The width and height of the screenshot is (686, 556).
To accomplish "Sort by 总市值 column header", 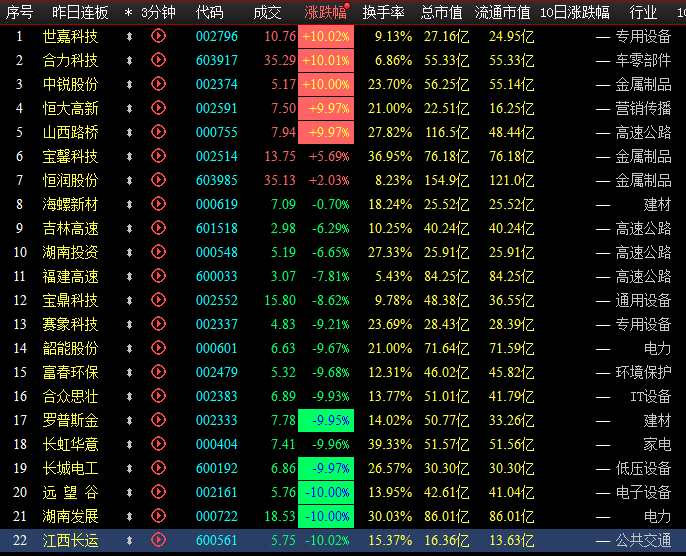I will 441,12.
